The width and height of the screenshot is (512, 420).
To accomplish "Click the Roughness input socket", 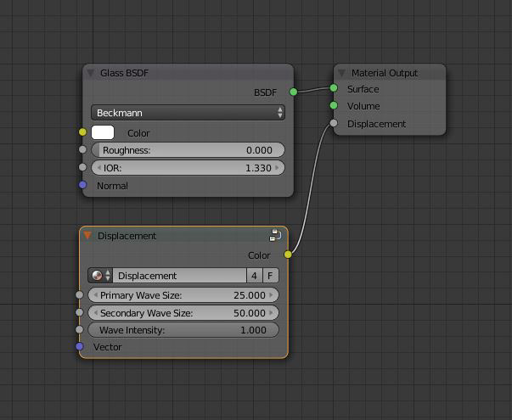I will [82, 149].
